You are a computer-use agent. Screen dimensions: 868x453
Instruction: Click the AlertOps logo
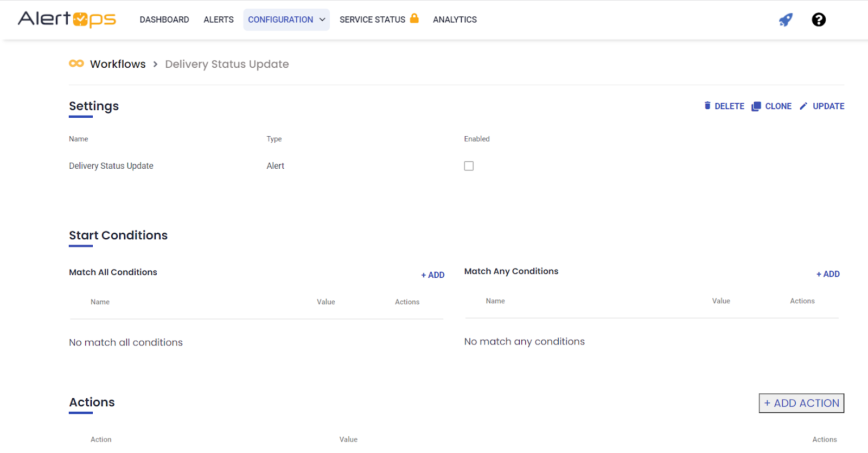coord(67,19)
